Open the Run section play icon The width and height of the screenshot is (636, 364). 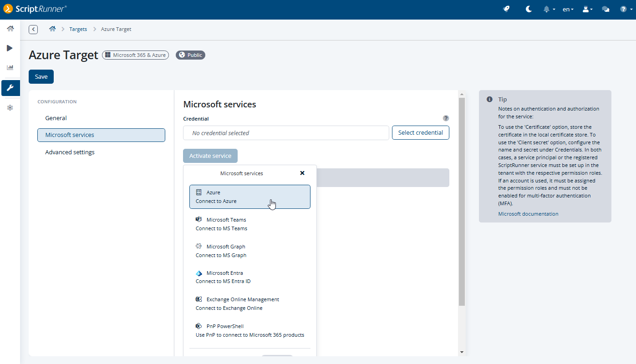click(x=10, y=48)
